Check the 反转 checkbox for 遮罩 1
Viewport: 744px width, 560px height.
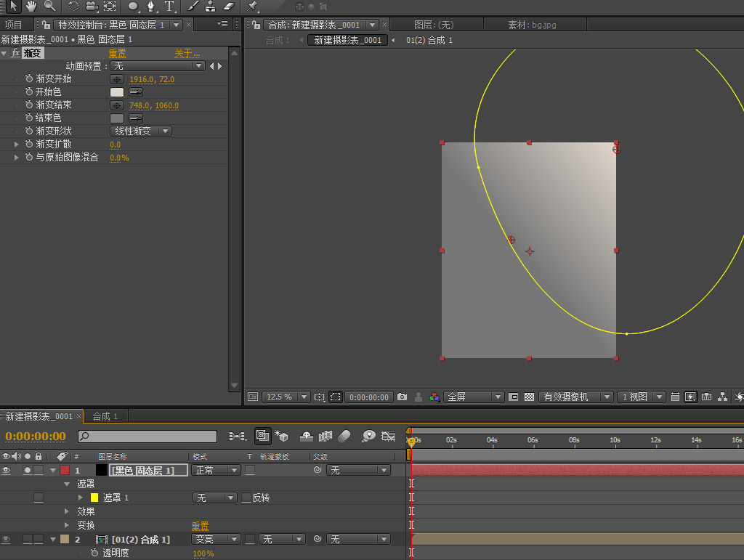[246, 498]
